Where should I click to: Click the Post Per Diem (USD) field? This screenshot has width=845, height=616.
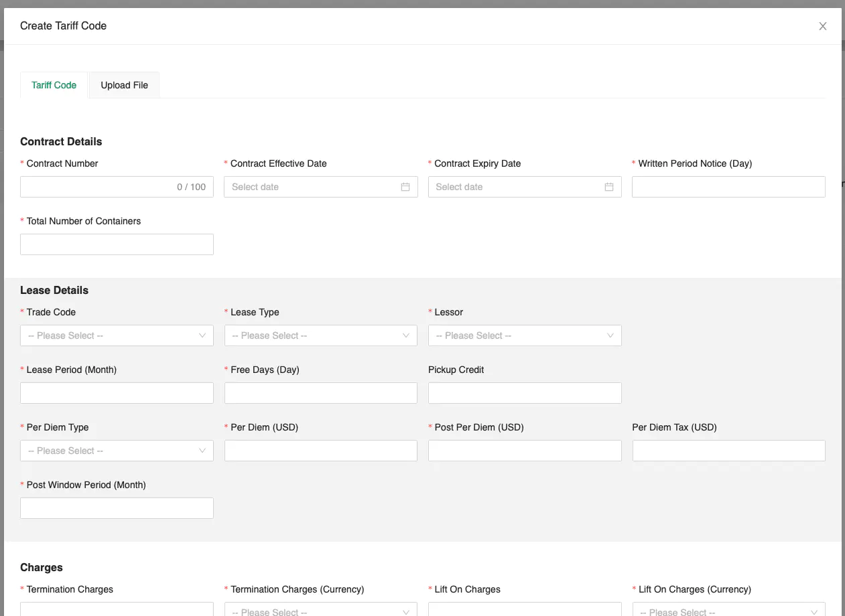525,451
